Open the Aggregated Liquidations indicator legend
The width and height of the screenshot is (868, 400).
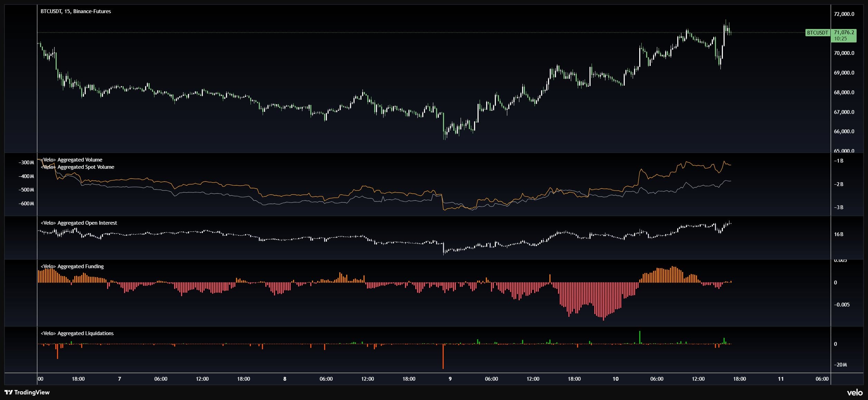point(77,333)
